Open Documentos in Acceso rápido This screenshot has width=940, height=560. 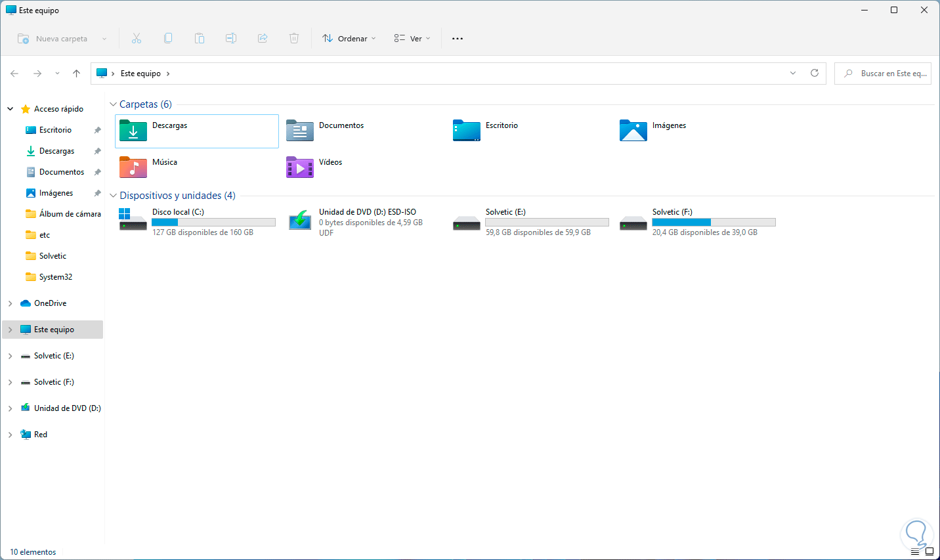62,172
